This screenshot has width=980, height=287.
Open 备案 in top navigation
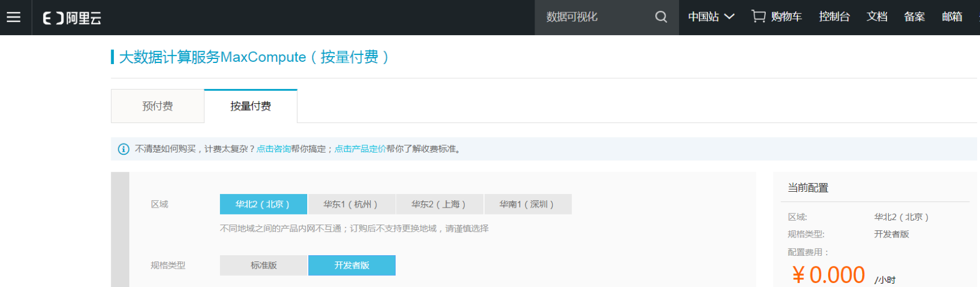pyautogui.click(x=914, y=17)
